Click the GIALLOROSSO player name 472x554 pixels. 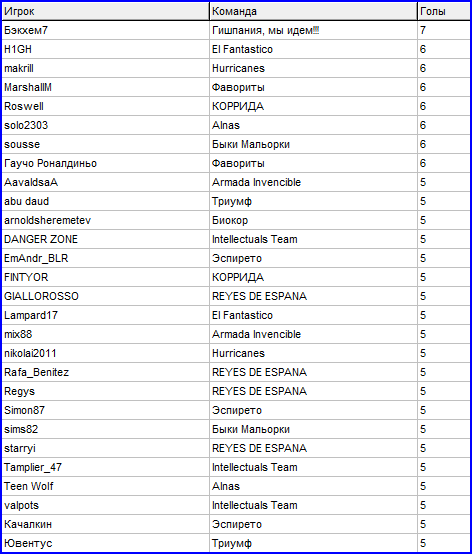tap(41, 296)
